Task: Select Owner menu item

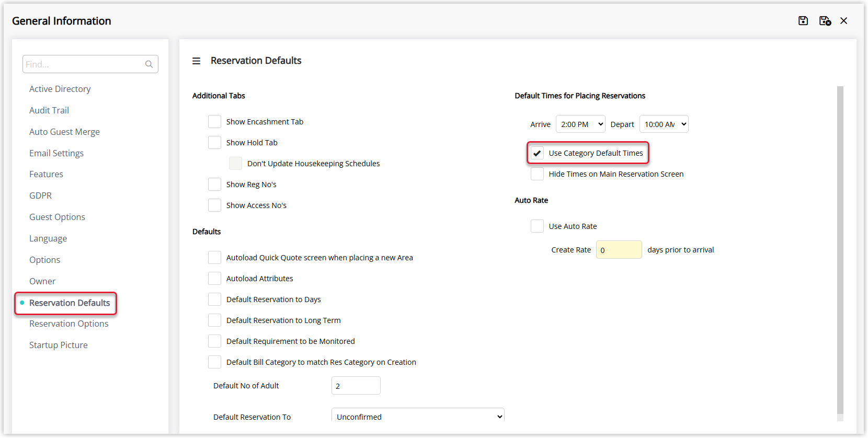Action: coord(42,281)
